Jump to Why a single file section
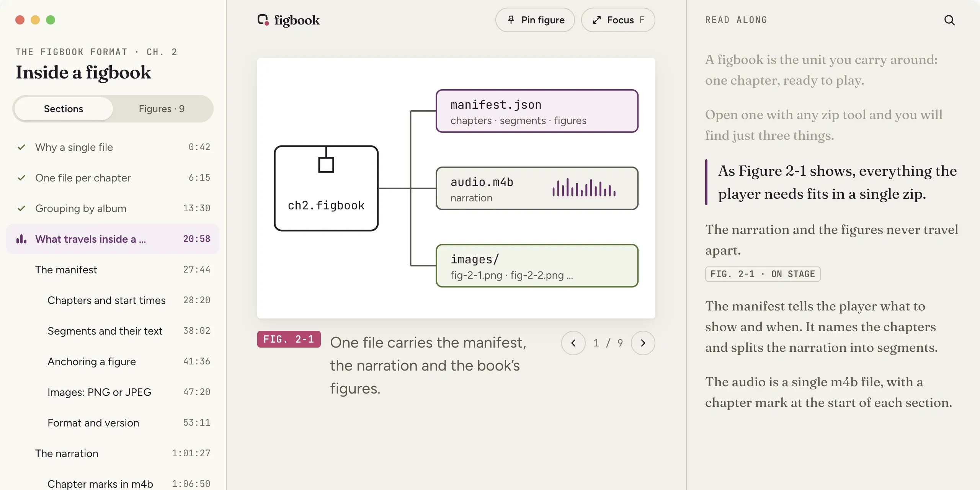980x490 pixels. pos(113,147)
